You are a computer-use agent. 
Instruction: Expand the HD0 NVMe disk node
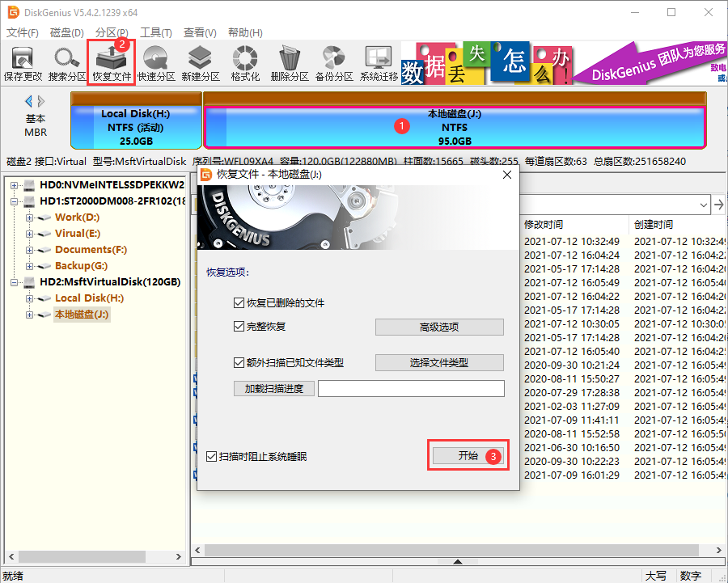[x=14, y=185]
